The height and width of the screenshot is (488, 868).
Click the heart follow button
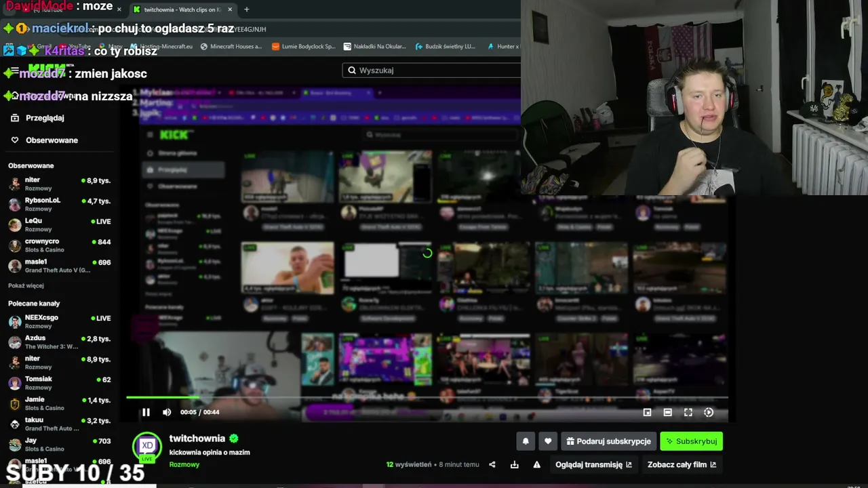tap(548, 441)
